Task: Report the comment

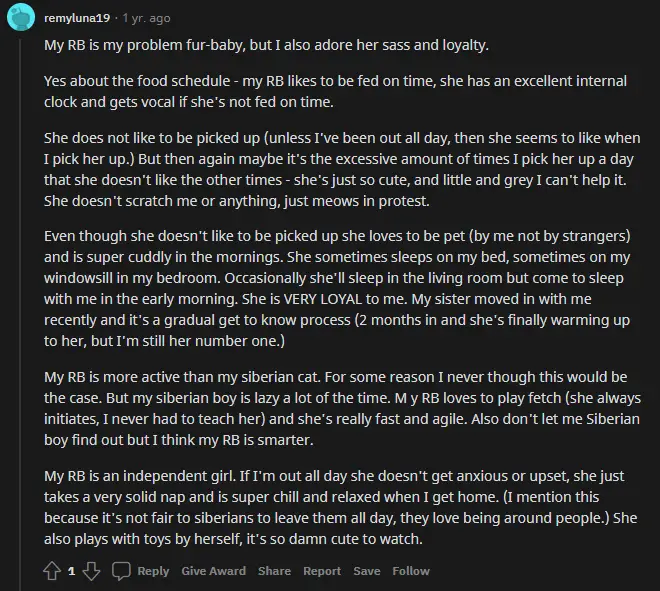Action: click(x=322, y=571)
